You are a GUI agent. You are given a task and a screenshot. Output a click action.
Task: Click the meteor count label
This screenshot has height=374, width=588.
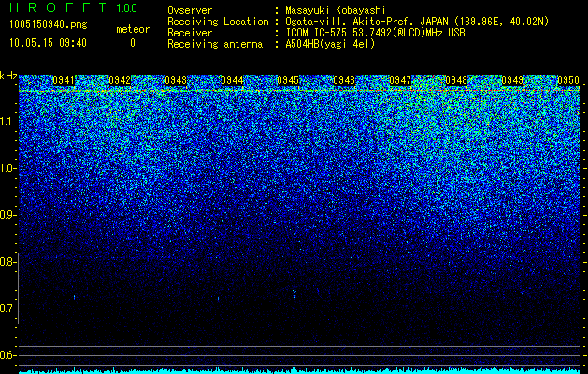(x=133, y=29)
